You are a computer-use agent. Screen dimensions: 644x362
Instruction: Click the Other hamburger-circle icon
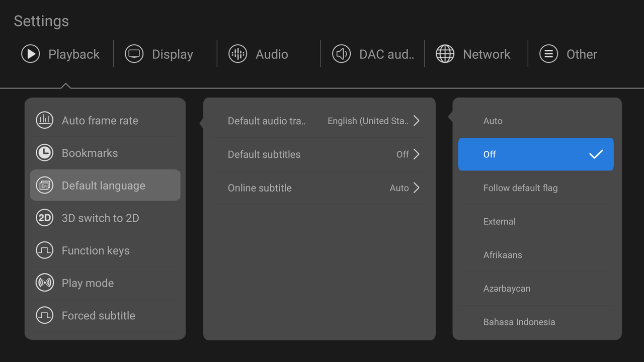(549, 54)
